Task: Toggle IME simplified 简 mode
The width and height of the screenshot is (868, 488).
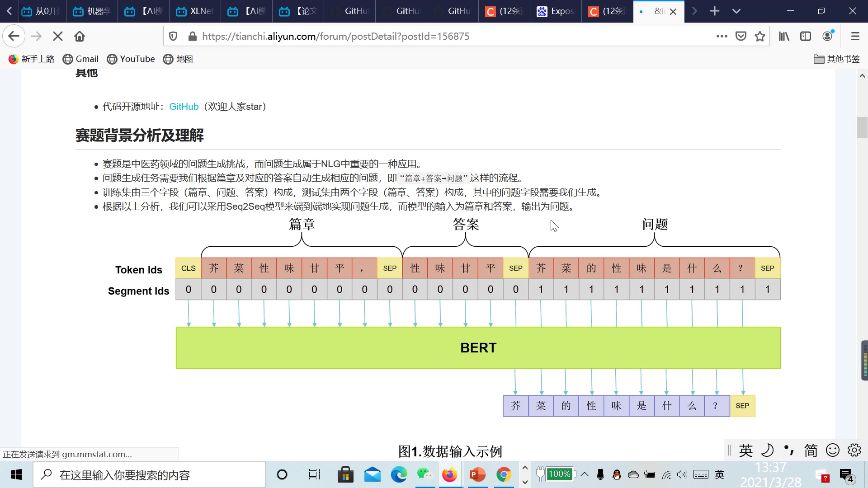Action: pos(811,450)
